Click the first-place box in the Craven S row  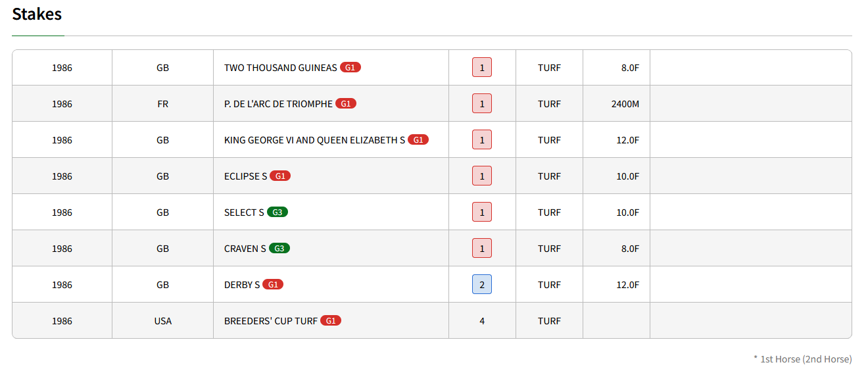coord(482,248)
